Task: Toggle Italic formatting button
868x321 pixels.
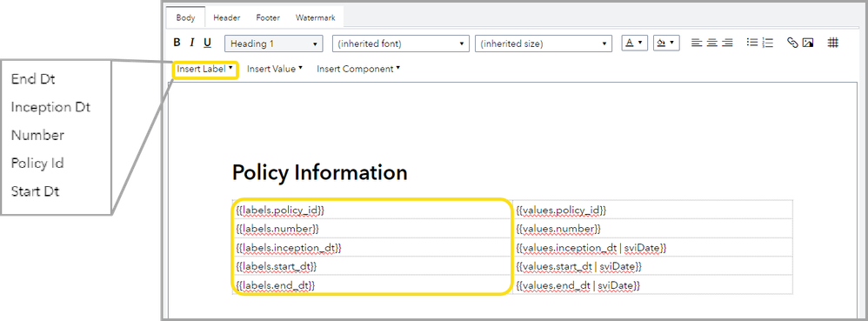Action: [192, 43]
